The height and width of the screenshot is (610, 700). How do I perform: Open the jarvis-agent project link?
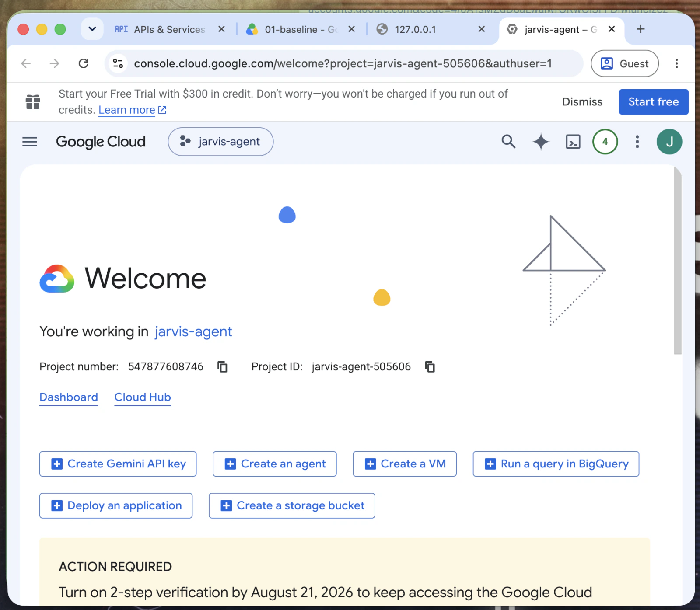(193, 331)
